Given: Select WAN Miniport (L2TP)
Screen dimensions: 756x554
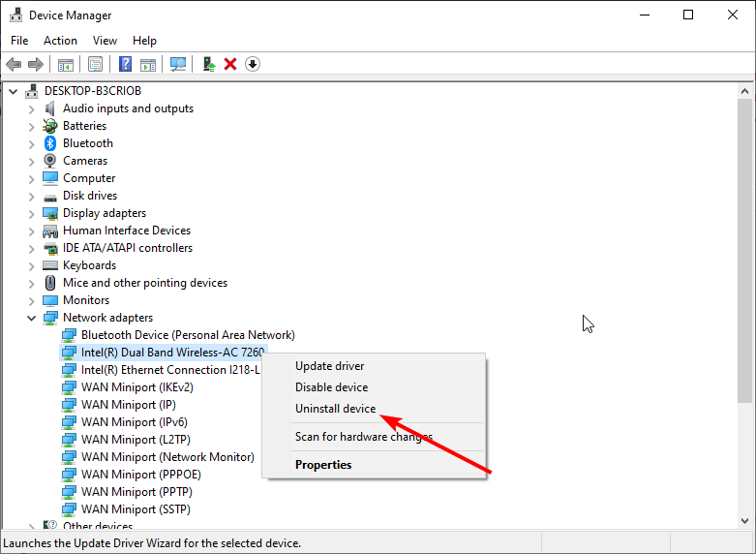Looking at the screenshot, I should (x=136, y=439).
